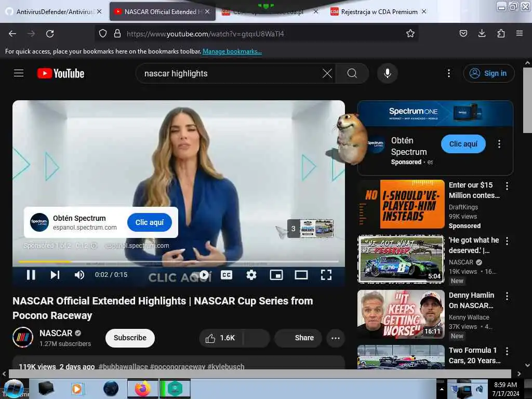Close the Rejestracja w CDA Premium tab
The height and width of the screenshot is (399, 532).
pyautogui.click(x=424, y=11)
